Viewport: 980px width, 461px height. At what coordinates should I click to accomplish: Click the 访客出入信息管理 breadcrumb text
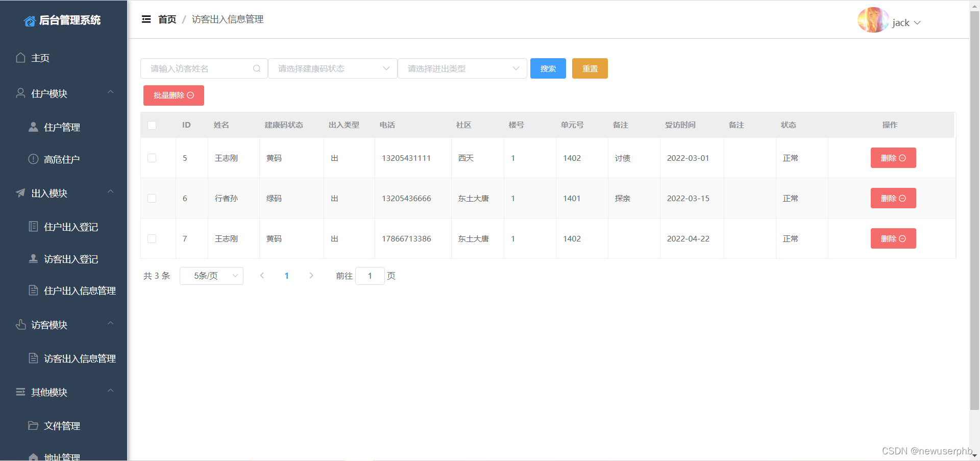228,19
